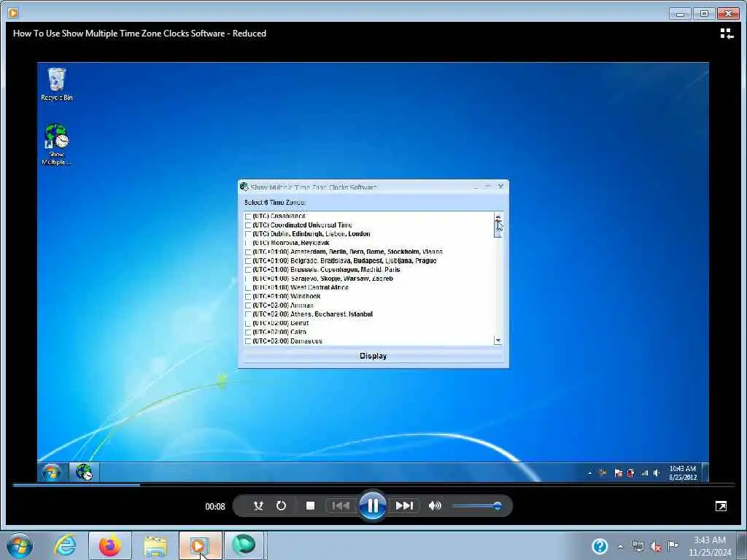Check the West Central Africa box
This screenshot has height=560, width=747.
[x=248, y=287]
